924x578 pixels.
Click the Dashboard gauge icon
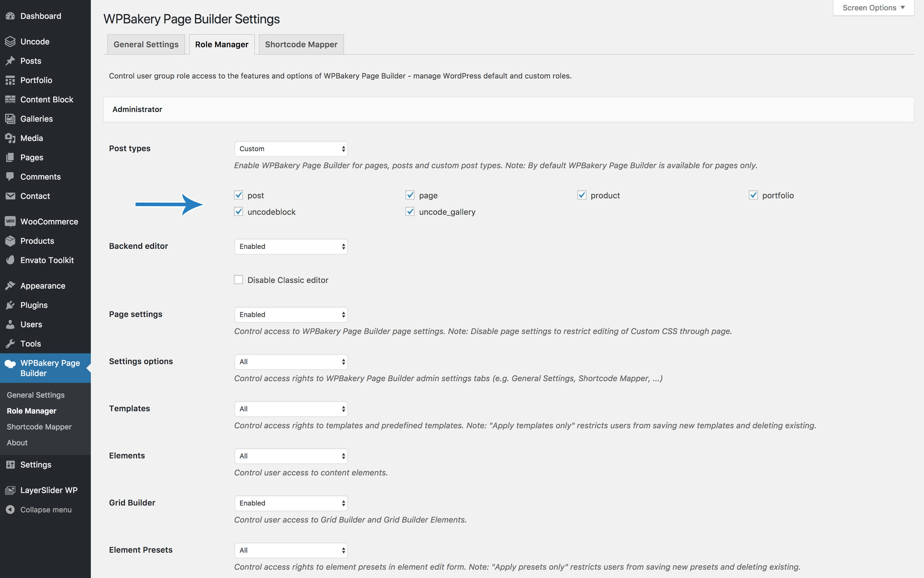point(10,16)
